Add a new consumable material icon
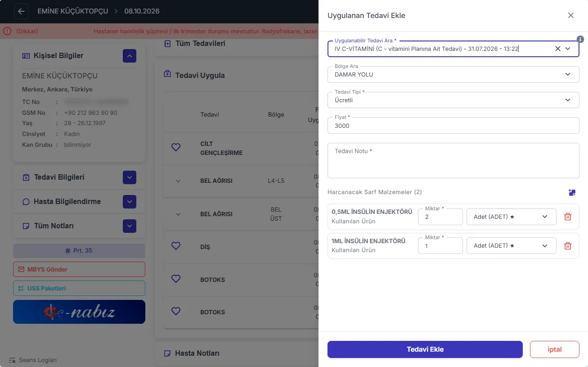The image size is (588, 367). (x=572, y=193)
